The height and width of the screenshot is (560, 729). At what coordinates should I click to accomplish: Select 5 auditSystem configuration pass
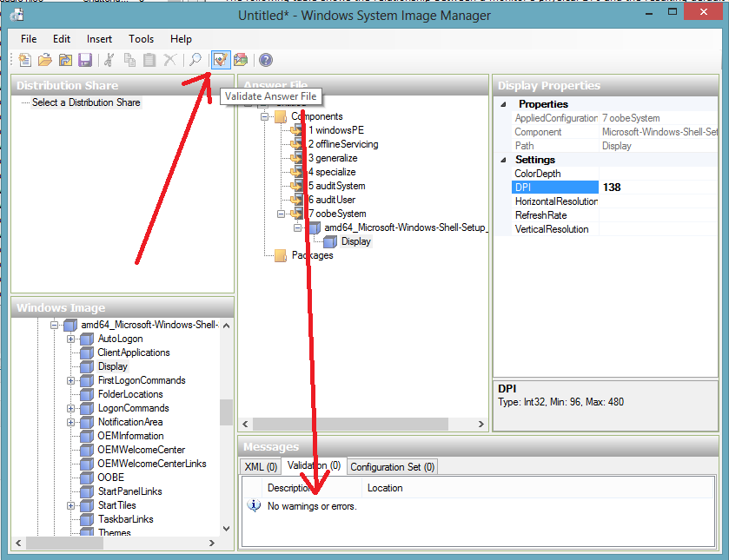[x=337, y=186]
